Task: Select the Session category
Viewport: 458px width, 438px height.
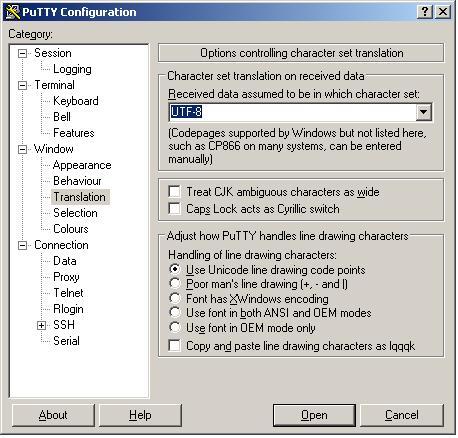Action: tap(53, 53)
